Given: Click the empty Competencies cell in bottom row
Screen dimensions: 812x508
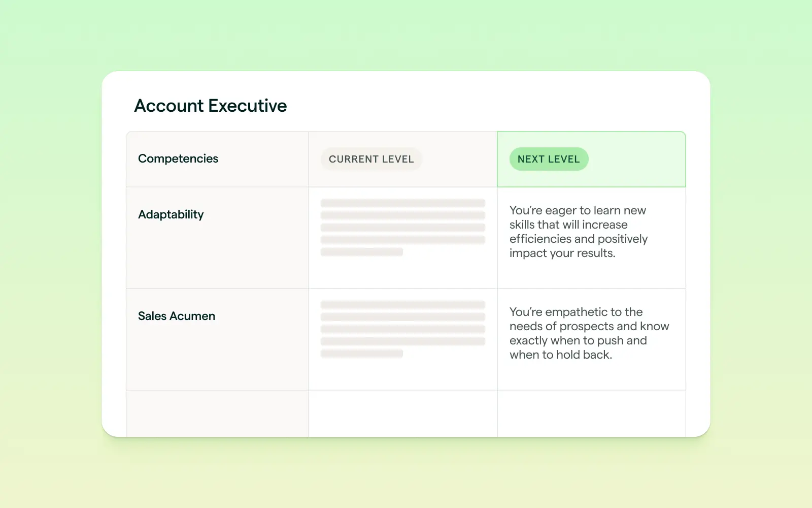Looking at the screenshot, I should (217, 412).
